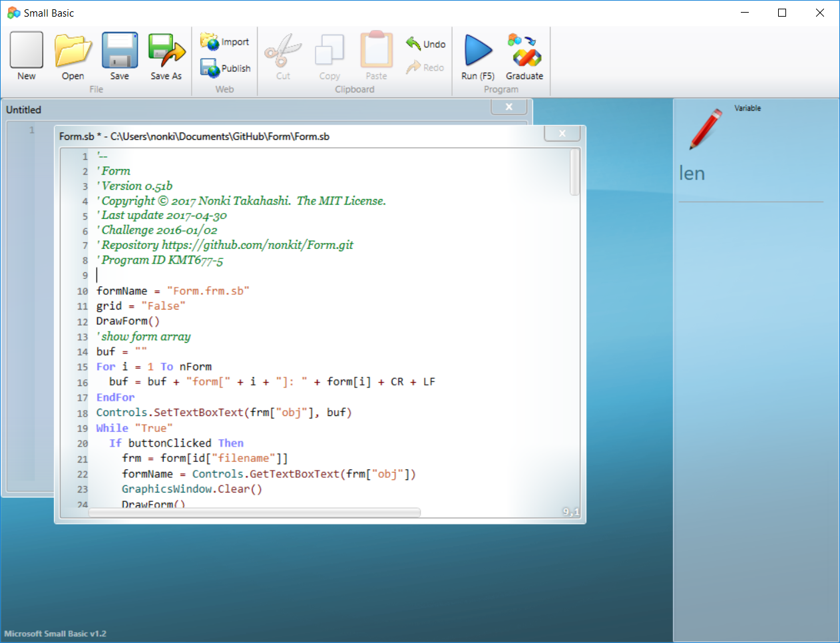The height and width of the screenshot is (643, 840).
Task: Select line number 1 in Untitled window
Action: tap(31, 130)
